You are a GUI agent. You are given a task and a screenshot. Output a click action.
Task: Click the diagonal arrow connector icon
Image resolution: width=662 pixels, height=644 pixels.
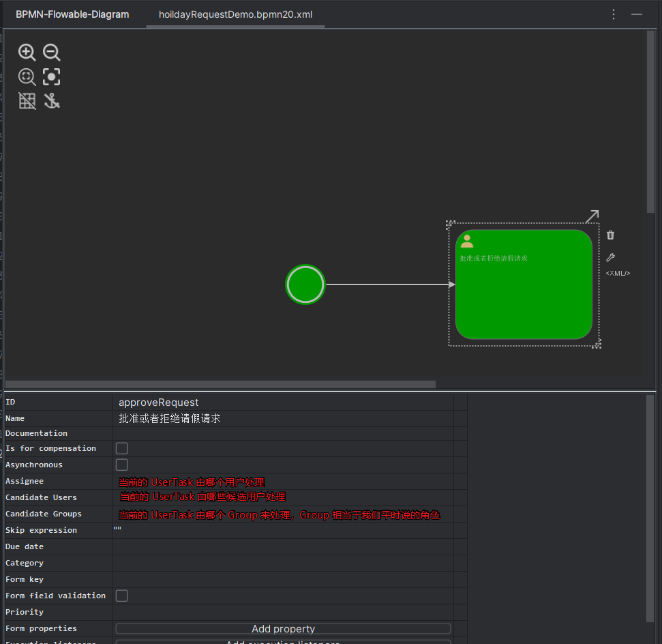point(592,216)
